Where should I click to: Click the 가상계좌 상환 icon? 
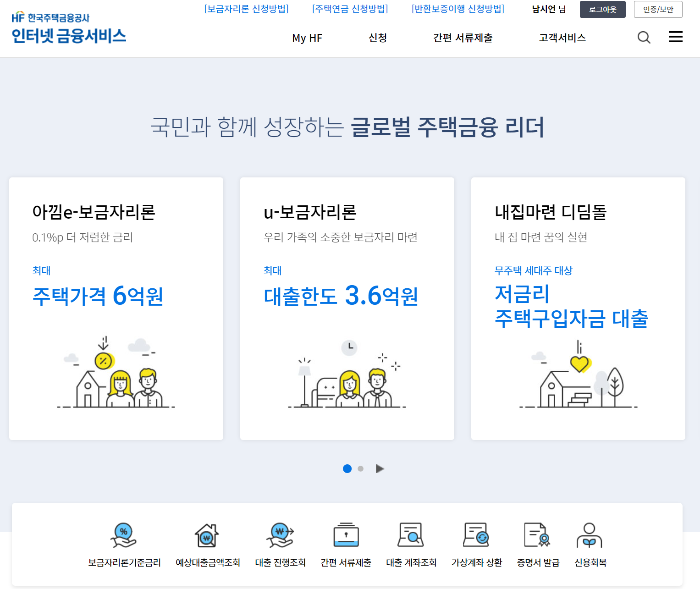click(x=476, y=534)
